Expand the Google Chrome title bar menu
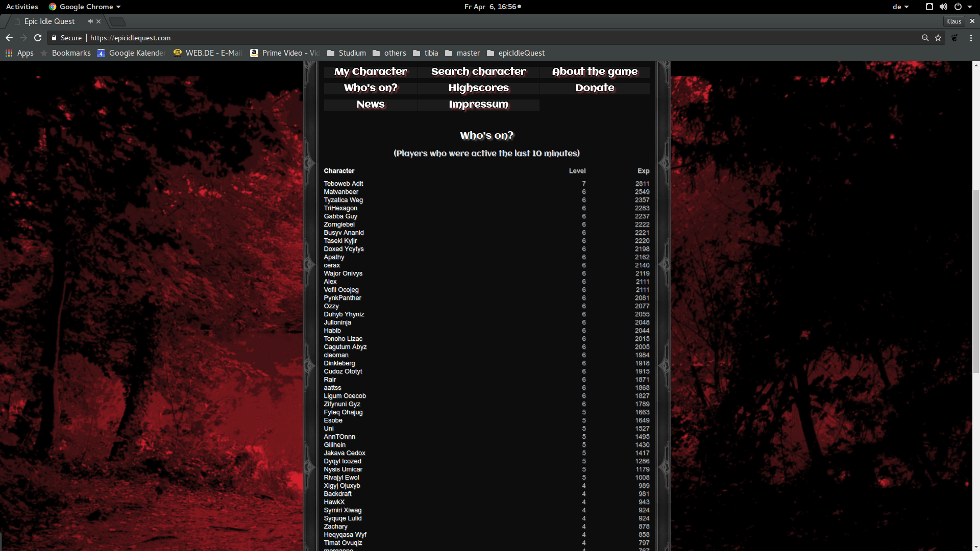Screen dimensions: 980x551 coord(84,7)
